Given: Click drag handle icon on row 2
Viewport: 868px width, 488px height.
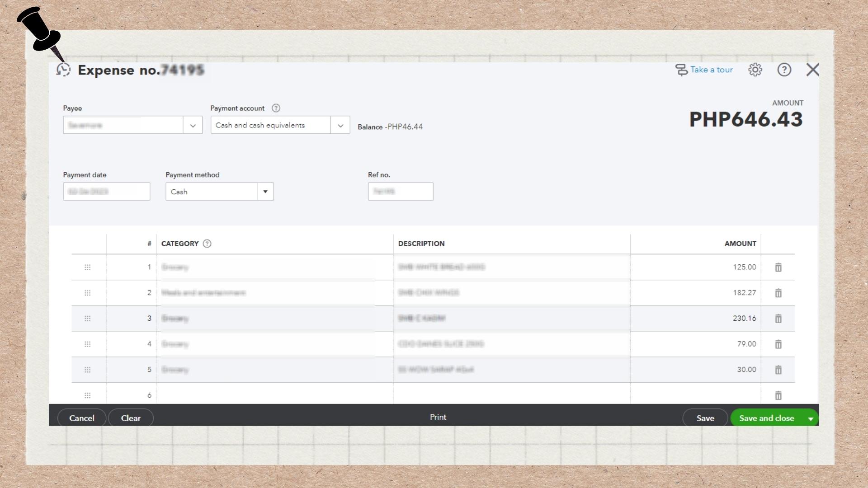Looking at the screenshot, I should tap(88, 293).
